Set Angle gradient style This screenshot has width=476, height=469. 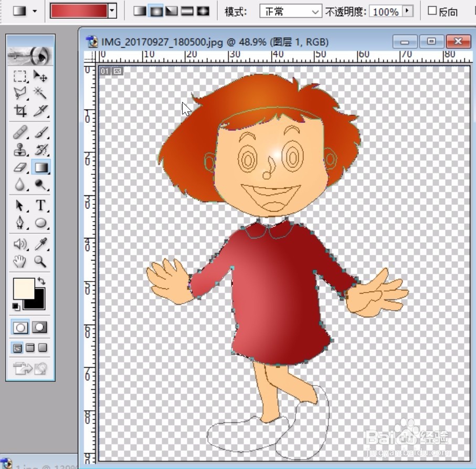coord(172,11)
